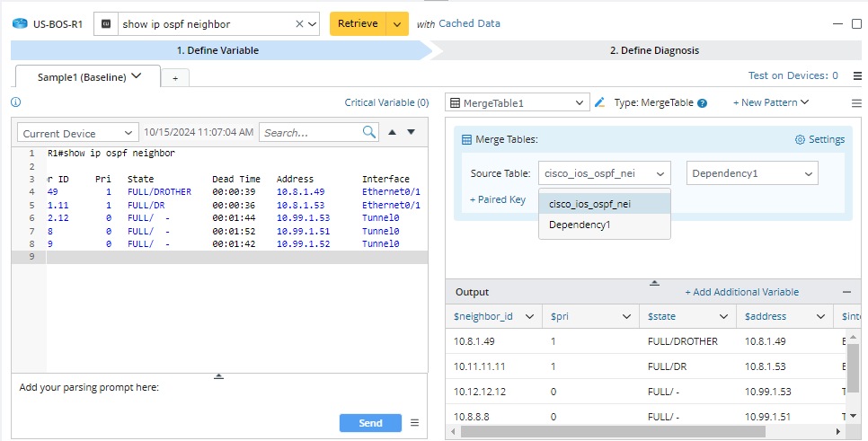This screenshot has height=441, width=868.
Task: Add a new sample tab with plus
Action: pyautogui.click(x=175, y=78)
